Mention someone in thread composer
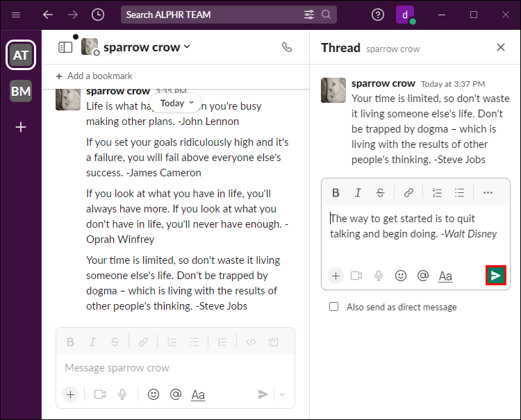 423,276
